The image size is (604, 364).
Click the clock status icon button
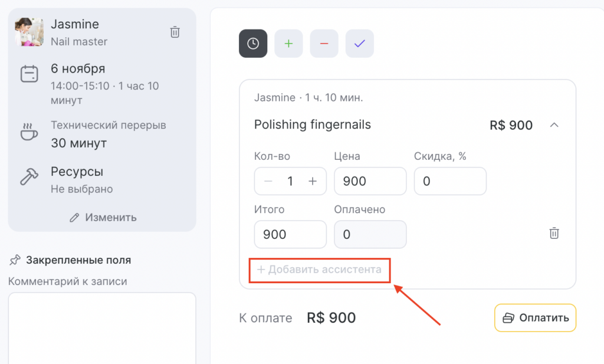[x=253, y=44]
